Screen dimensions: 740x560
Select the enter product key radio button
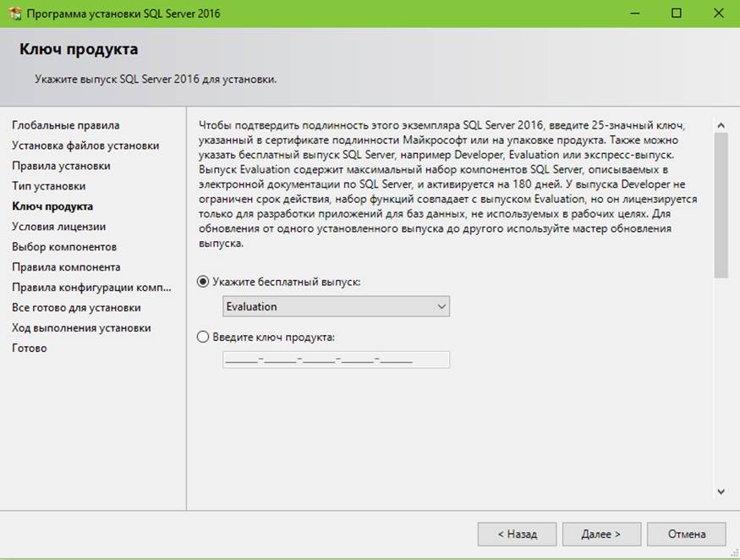203,338
